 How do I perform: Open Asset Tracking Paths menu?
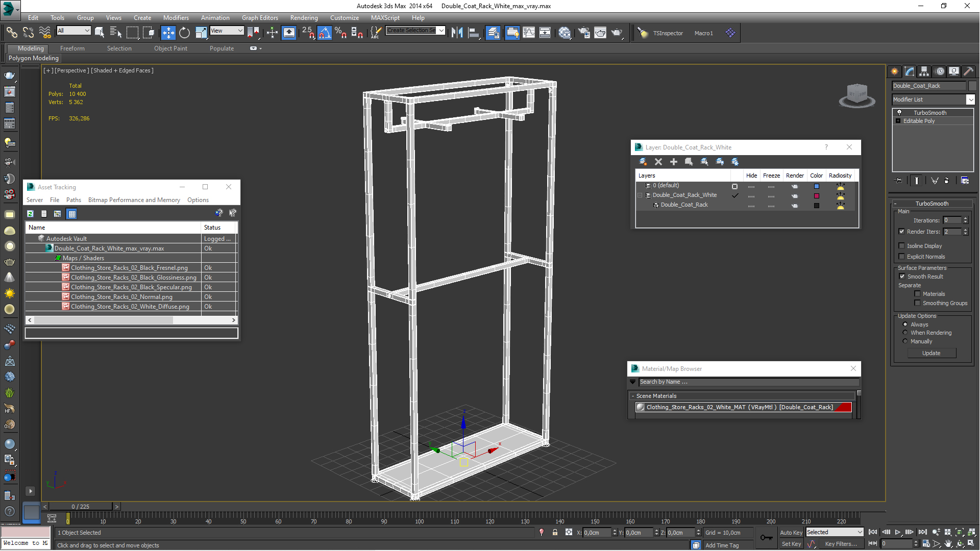(x=73, y=200)
